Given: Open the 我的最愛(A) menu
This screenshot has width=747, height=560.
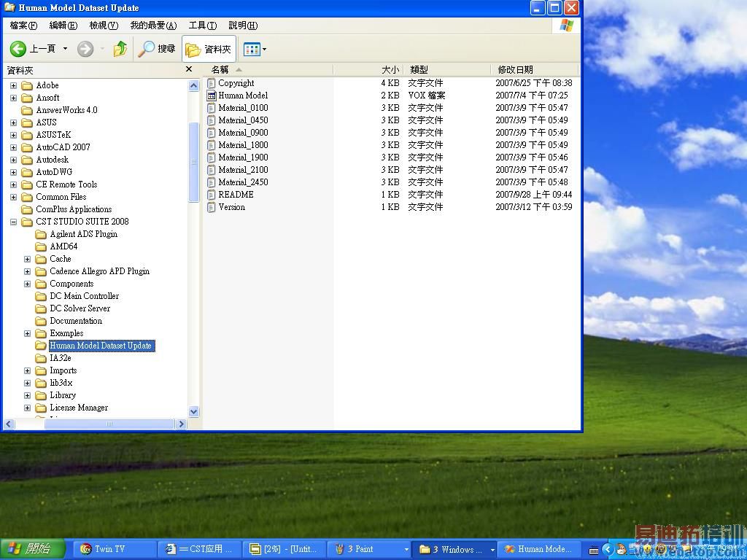Looking at the screenshot, I should [x=153, y=26].
